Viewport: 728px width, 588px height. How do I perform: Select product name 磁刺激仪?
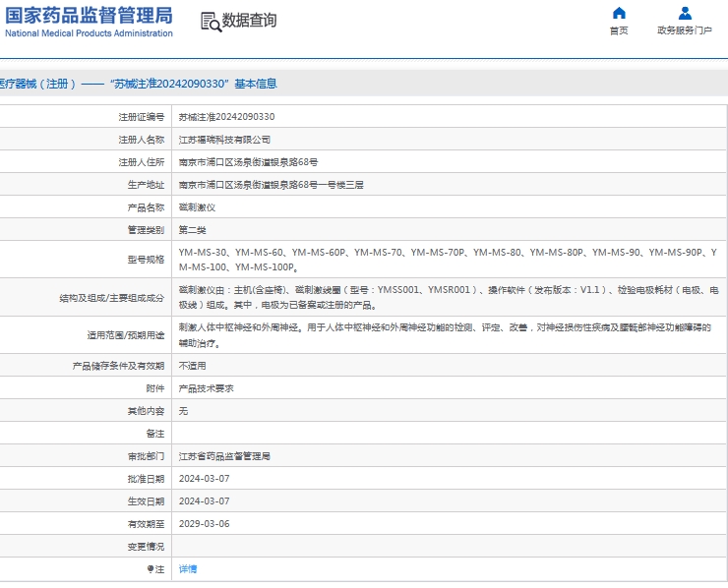(x=197, y=207)
